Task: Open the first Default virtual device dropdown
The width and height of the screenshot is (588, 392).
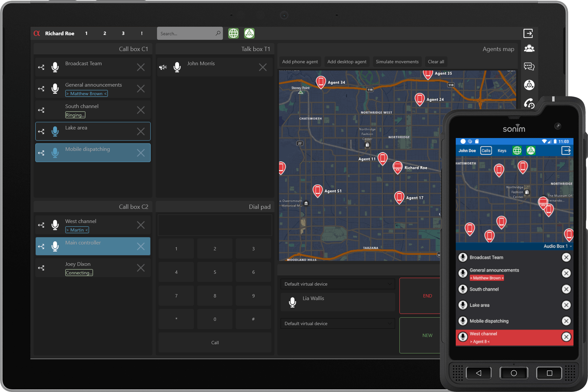Action: 338,284
